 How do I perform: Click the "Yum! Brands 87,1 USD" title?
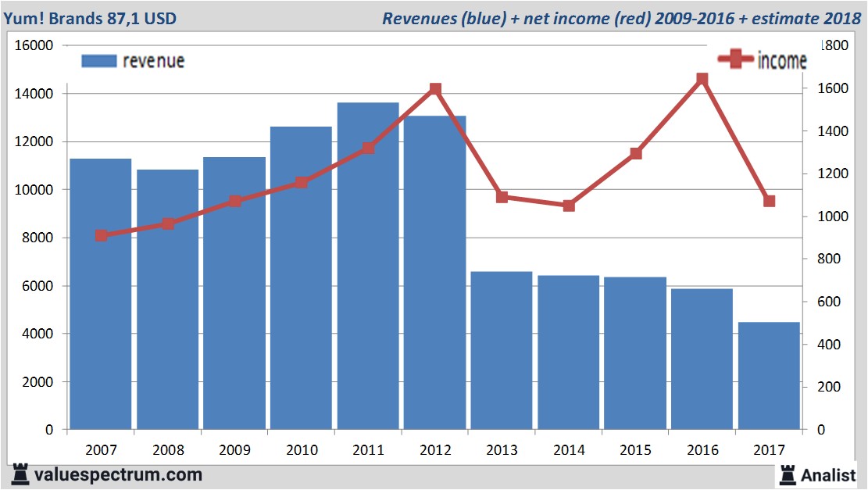click(x=90, y=18)
